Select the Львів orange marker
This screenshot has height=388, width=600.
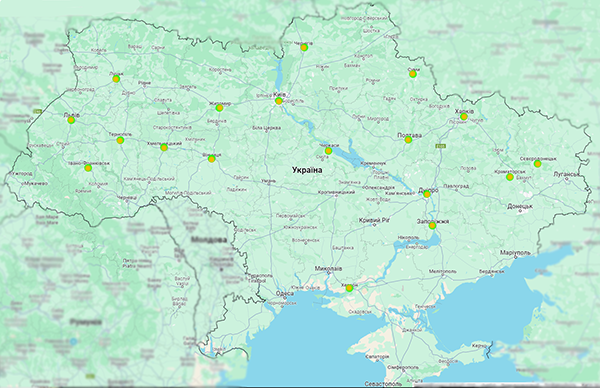click(x=71, y=120)
